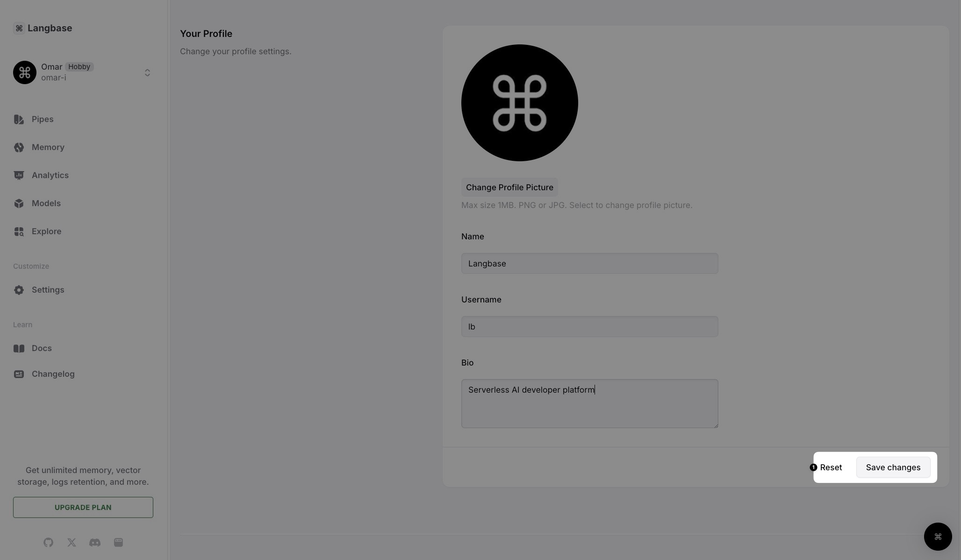Click the floating command button bottom-right
The width and height of the screenshot is (961, 560).
938,537
